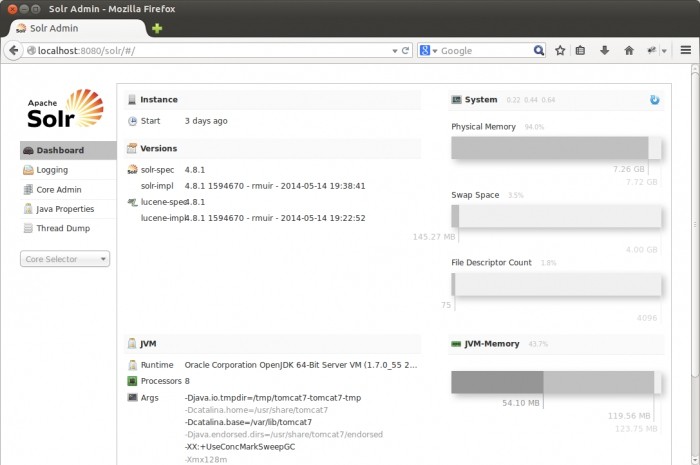Reload the page in Firefox

(405, 50)
